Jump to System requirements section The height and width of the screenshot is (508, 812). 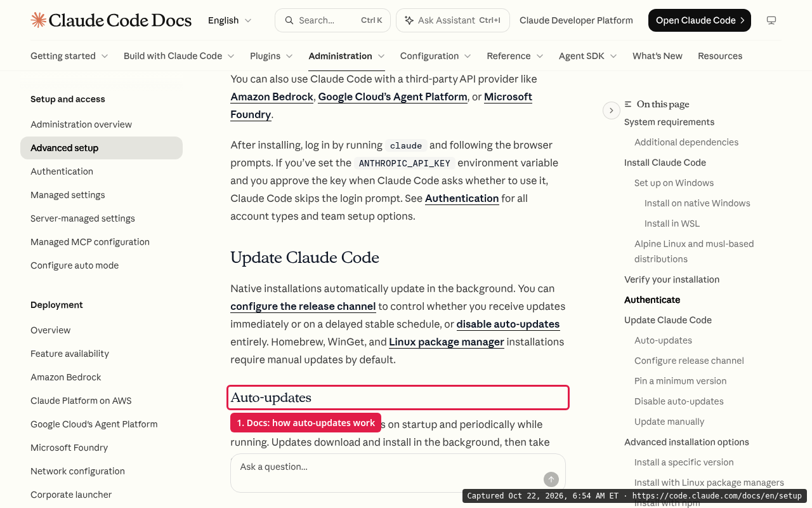[x=669, y=122]
